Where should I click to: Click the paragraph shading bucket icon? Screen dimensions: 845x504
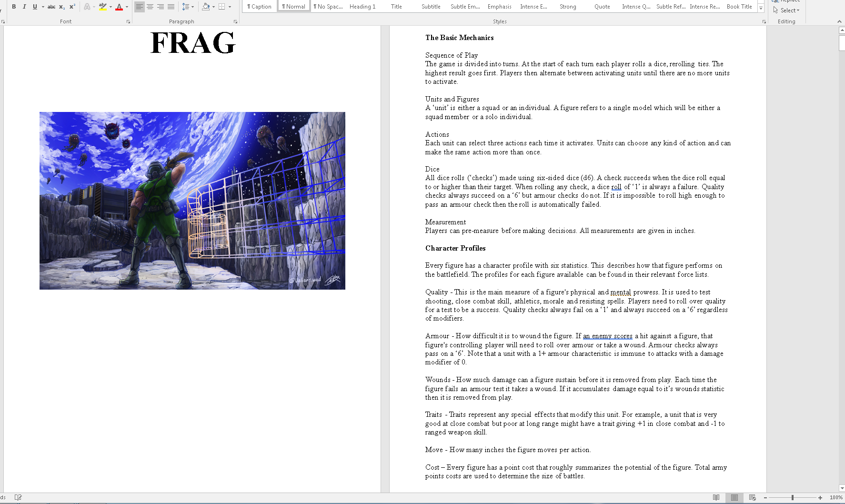(x=206, y=7)
